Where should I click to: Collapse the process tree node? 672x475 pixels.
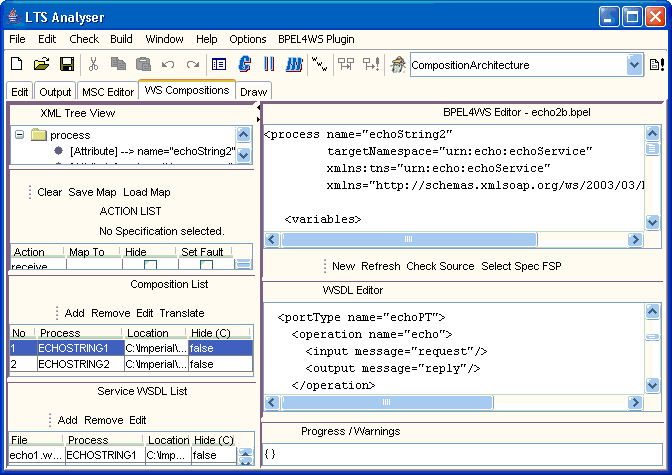point(19,135)
